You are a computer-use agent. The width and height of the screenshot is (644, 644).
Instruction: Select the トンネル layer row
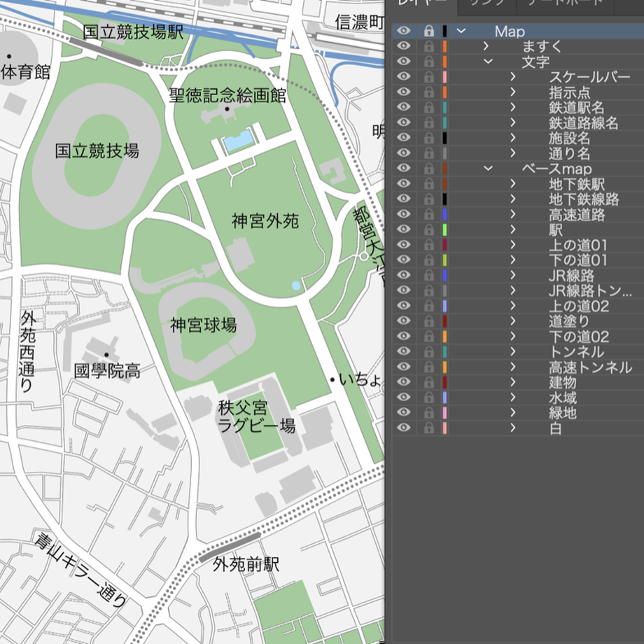518,351
